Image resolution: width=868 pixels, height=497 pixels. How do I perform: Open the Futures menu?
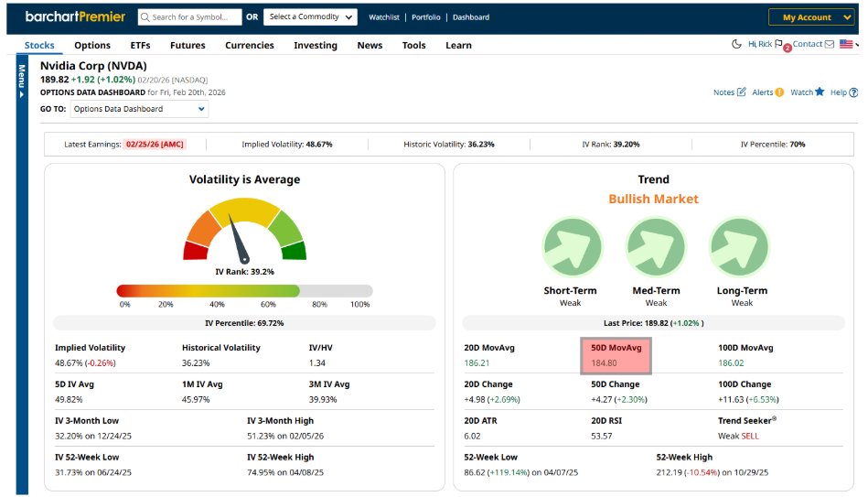point(188,46)
